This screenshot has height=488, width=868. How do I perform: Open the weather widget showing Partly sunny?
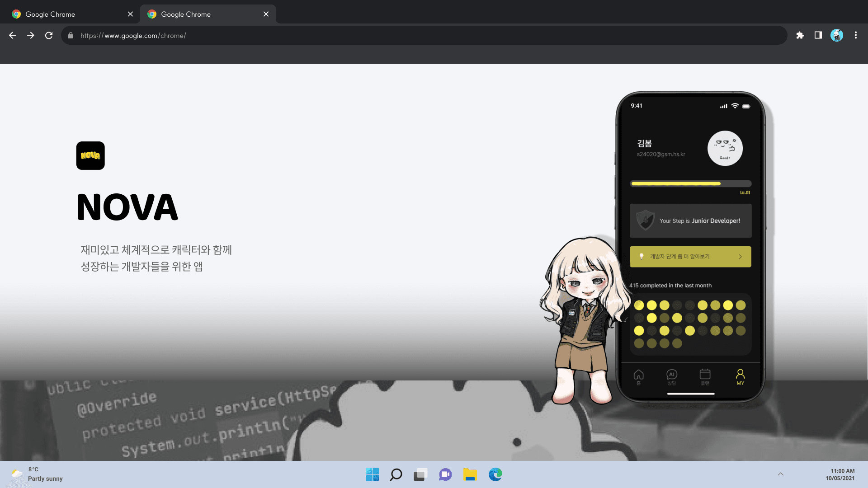(x=37, y=474)
